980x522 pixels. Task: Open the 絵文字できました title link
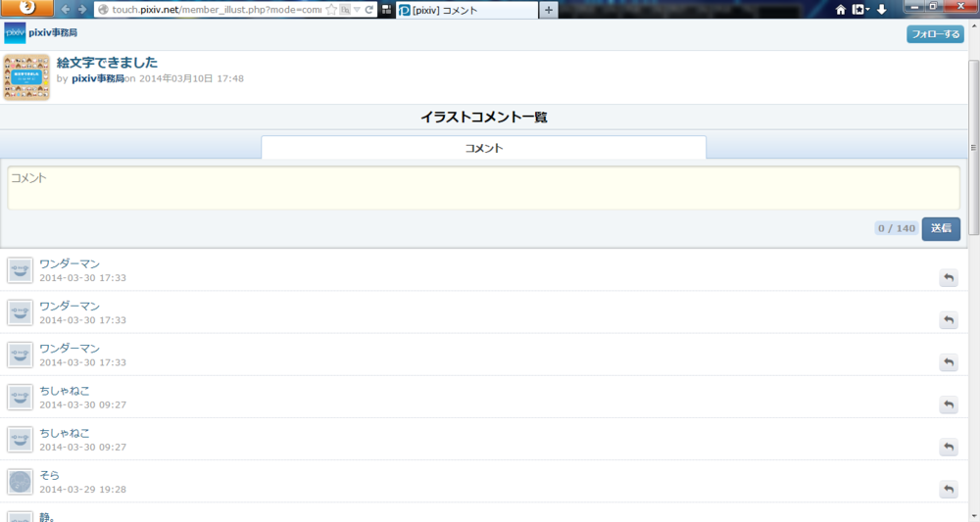point(107,63)
